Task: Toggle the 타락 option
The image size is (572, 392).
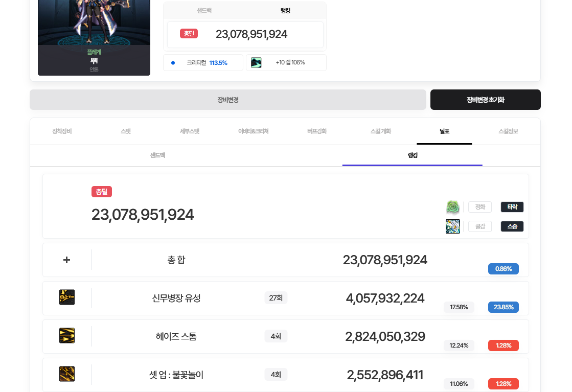Action: click(512, 207)
